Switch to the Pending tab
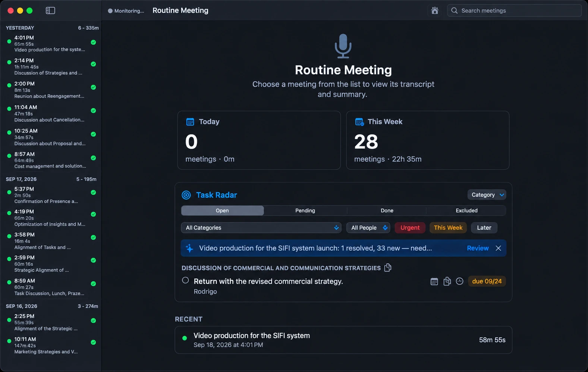This screenshot has width=588, height=372. [x=305, y=210]
